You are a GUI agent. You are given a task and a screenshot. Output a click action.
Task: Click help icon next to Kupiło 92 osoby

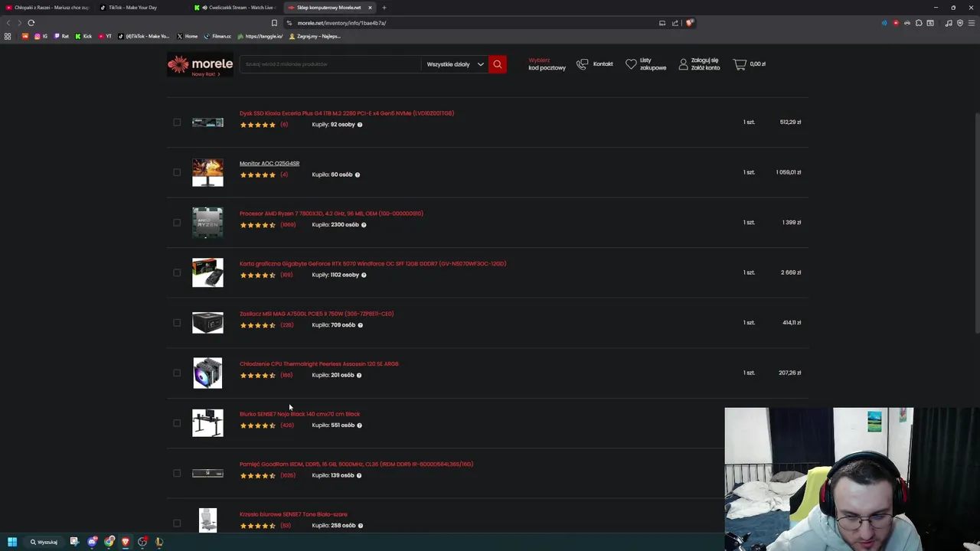(360, 125)
